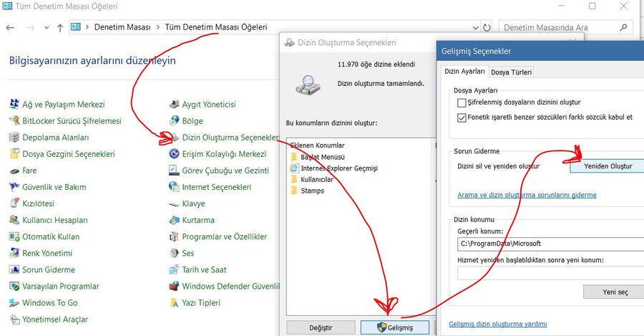Switch to the Dizin Ayarları tab

[464, 71]
